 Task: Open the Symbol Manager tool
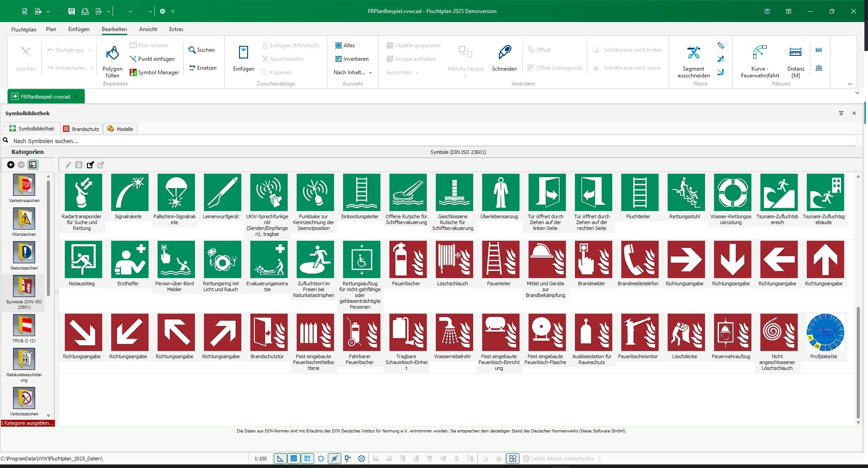pos(154,72)
